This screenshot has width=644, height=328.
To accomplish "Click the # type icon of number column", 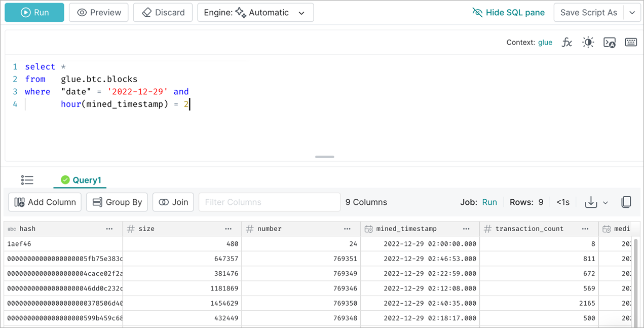I will point(249,229).
